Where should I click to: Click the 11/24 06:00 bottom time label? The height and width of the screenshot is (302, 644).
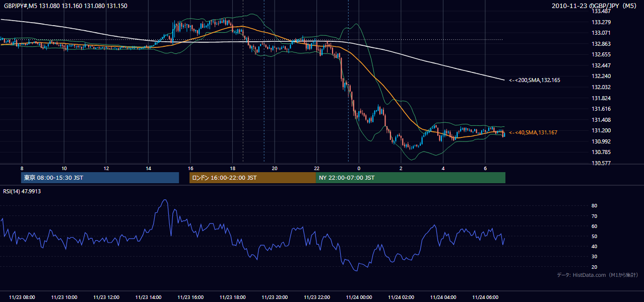485,297
